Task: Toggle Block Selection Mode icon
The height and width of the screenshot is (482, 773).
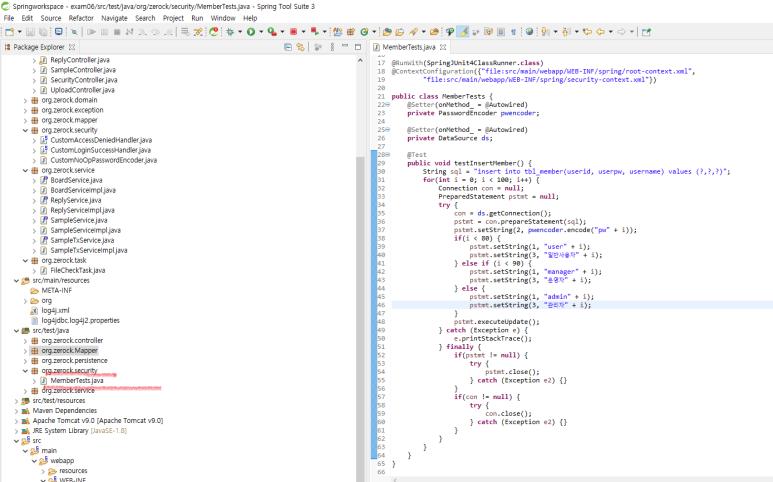Action: (x=501, y=32)
